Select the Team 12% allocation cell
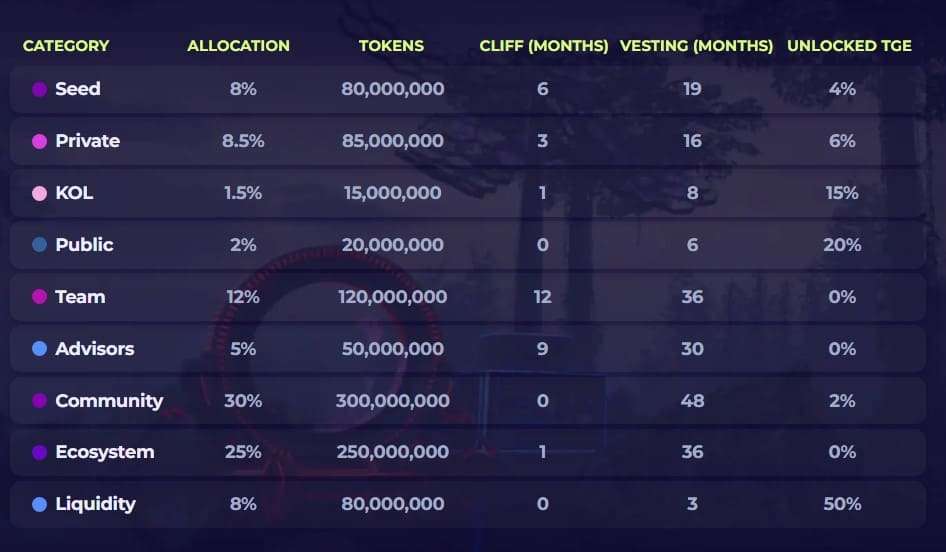This screenshot has height=552, width=946. 243,297
